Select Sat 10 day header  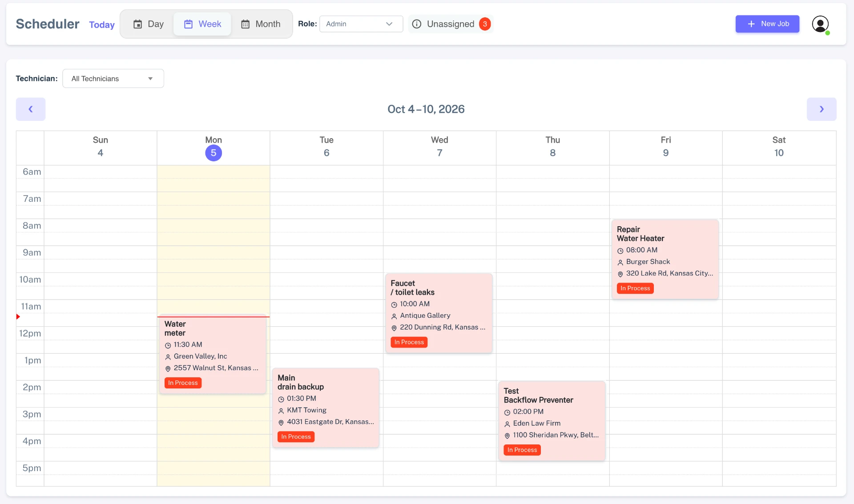click(779, 148)
